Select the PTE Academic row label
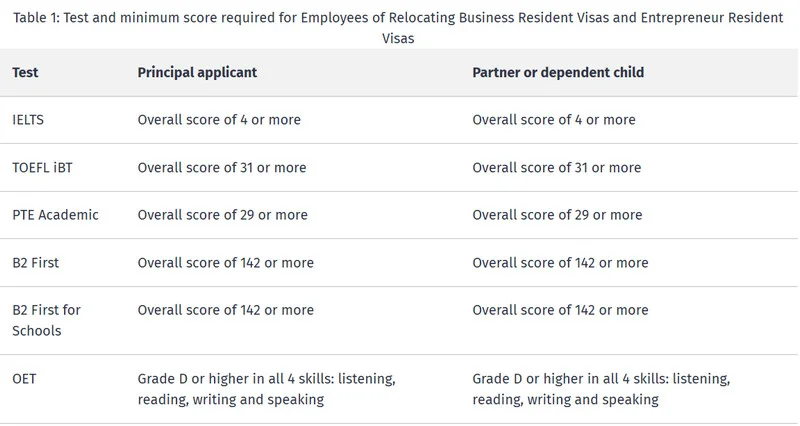 (x=55, y=215)
